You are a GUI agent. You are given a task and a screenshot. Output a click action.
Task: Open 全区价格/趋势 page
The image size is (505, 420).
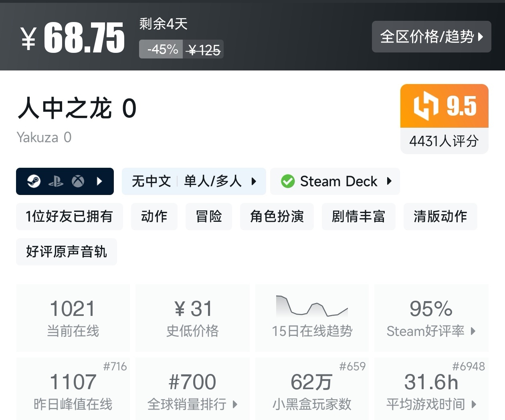point(432,37)
